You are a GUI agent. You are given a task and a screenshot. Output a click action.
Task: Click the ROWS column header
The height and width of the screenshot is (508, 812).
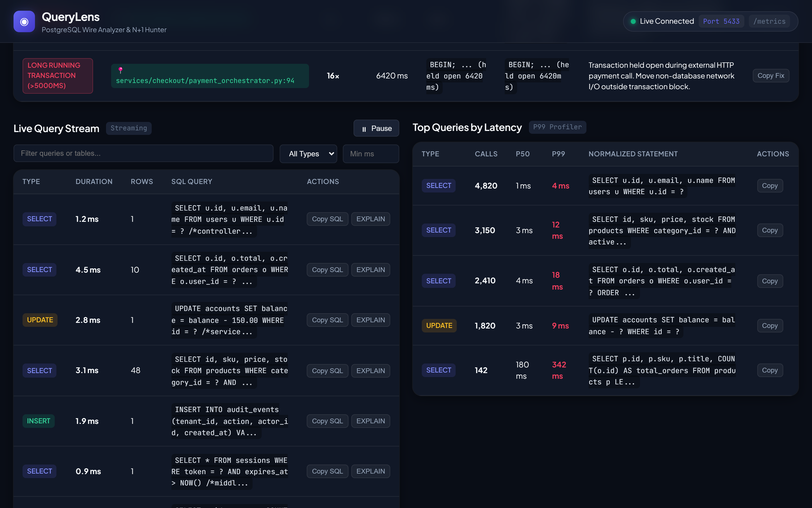[142, 181]
